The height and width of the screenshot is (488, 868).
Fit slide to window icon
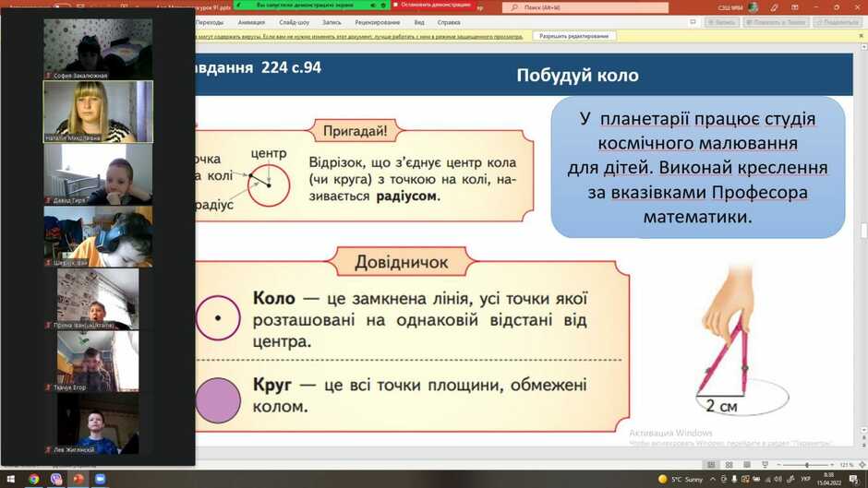coord(862,465)
